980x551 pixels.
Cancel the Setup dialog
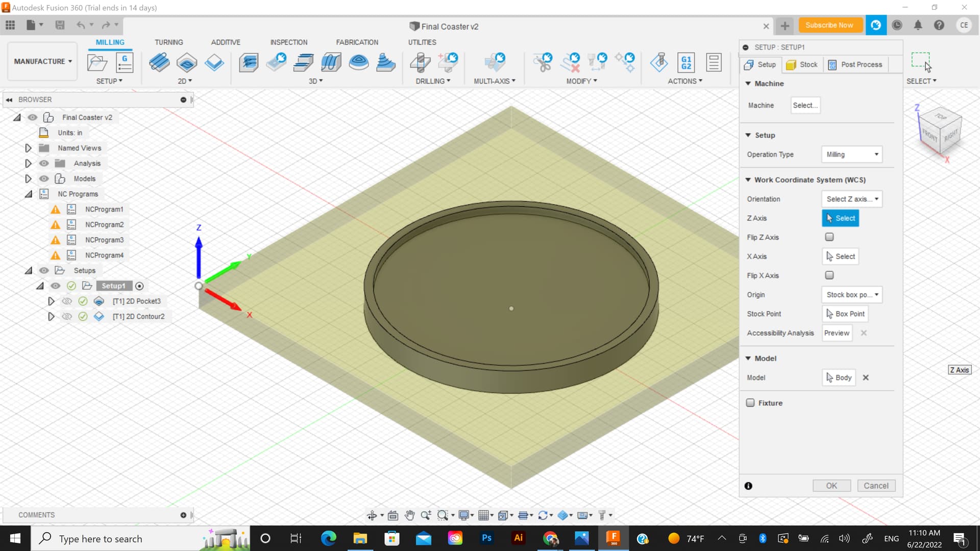coord(876,486)
